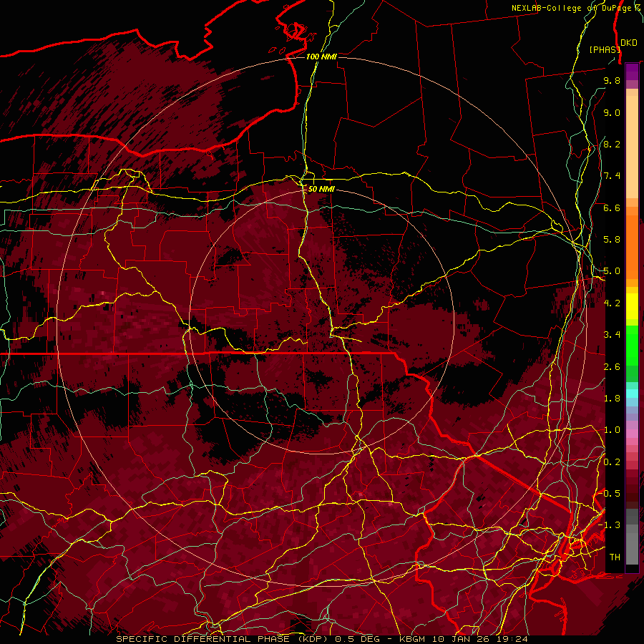Click the [PHAS] units label
This screenshot has height=644, width=644.
coord(605,49)
